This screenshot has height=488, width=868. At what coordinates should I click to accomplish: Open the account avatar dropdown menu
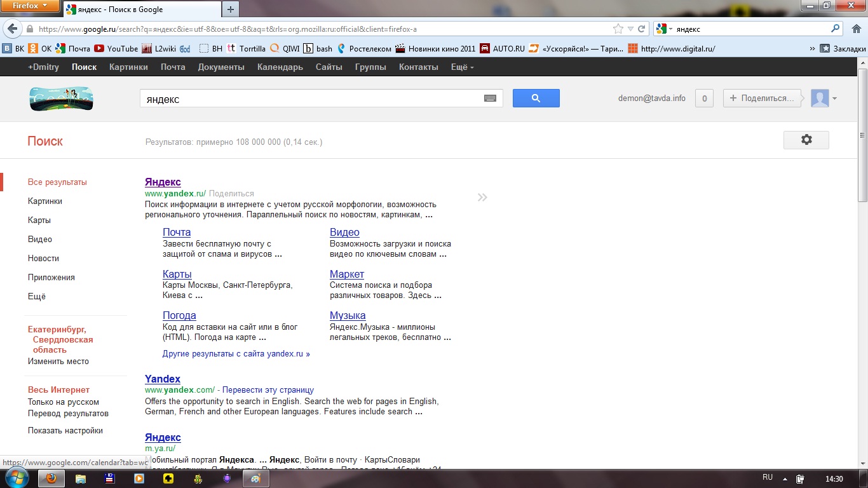coord(824,98)
